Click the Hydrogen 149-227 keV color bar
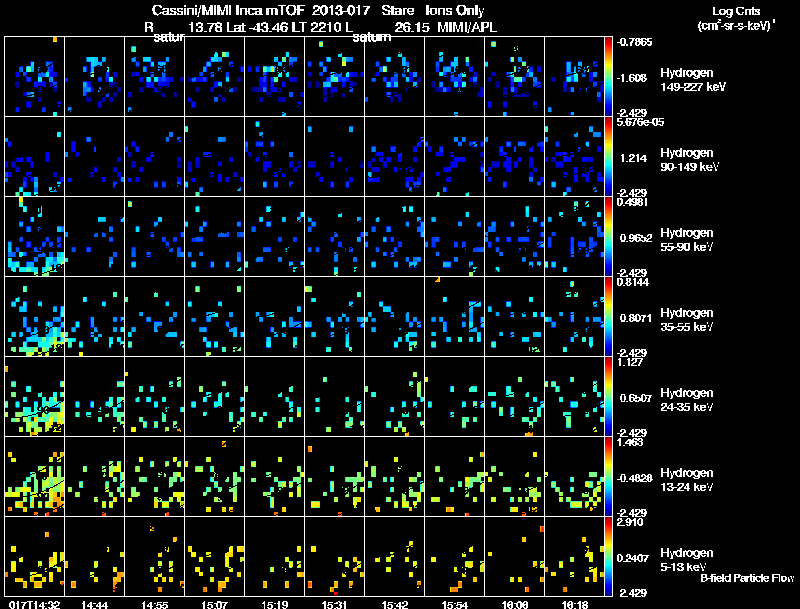The height and width of the screenshot is (609, 800). coord(608,77)
